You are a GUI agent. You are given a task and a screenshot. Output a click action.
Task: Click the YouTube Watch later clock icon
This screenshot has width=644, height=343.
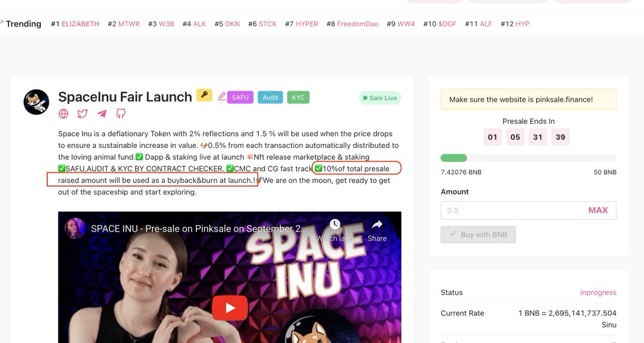pyautogui.click(x=335, y=224)
